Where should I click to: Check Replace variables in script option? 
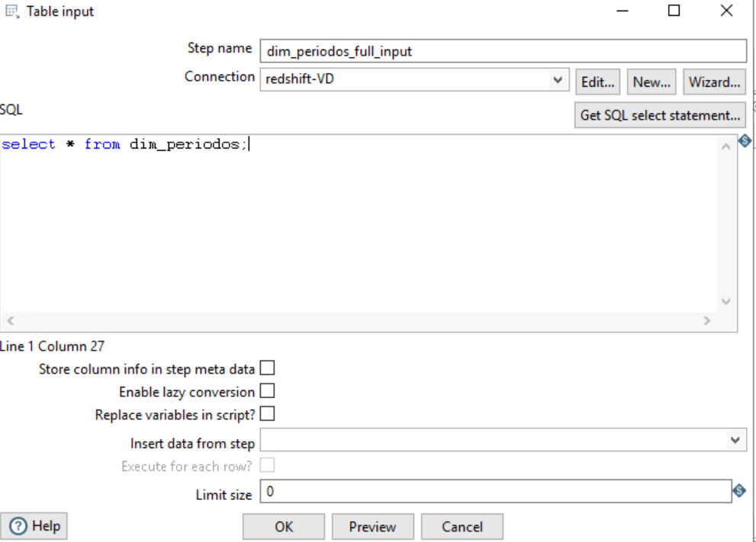point(267,413)
